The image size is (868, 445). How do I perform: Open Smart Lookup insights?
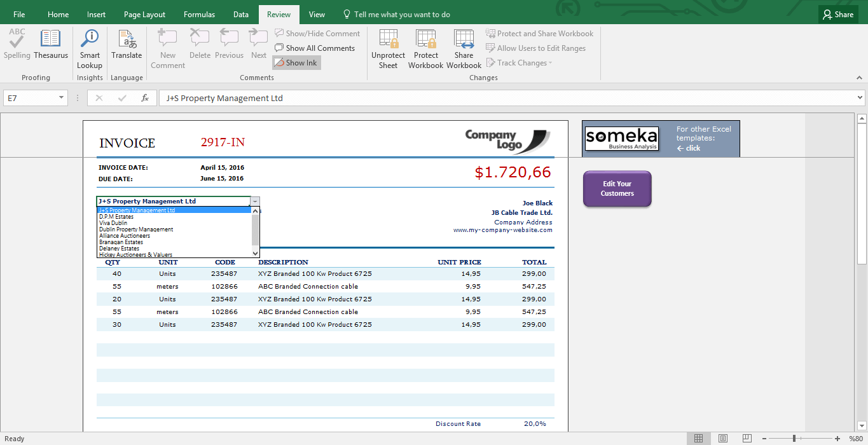pyautogui.click(x=90, y=49)
